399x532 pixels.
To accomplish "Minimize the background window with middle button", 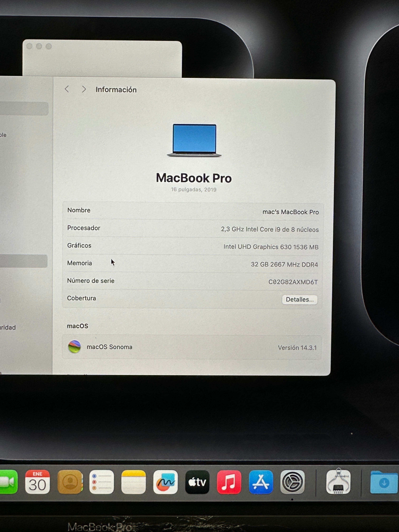I will (39, 46).
